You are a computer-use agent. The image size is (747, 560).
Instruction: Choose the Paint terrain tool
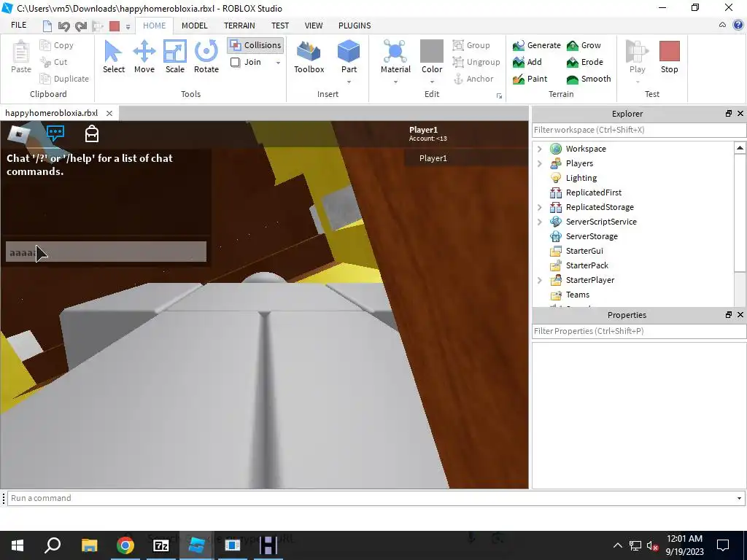tap(530, 79)
